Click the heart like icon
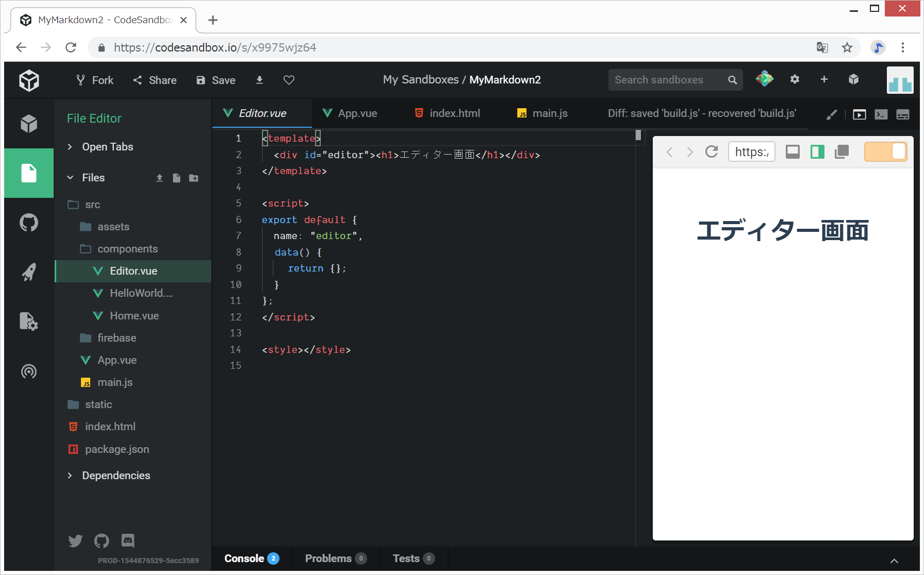The image size is (924, 575). pyautogui.click(x=289, y=80)
